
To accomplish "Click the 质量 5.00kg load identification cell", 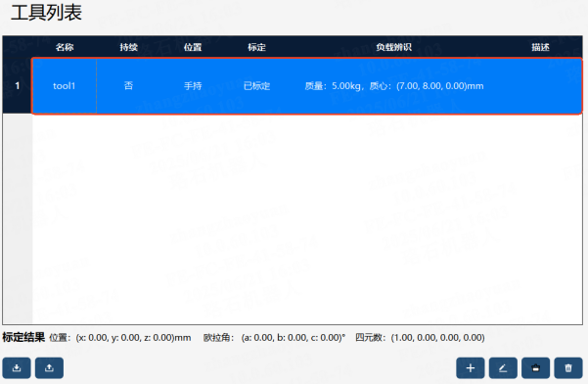I will pos(393,86).
